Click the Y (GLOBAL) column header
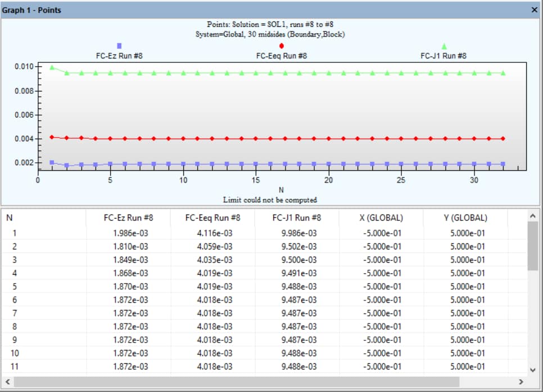This screenshot has width=543, height=392. coord(465,218)
